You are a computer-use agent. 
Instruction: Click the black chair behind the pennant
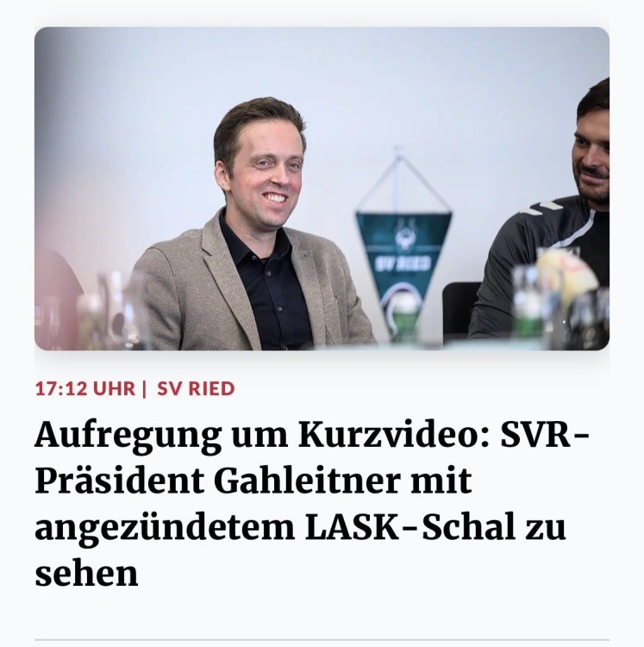point(462,311)
